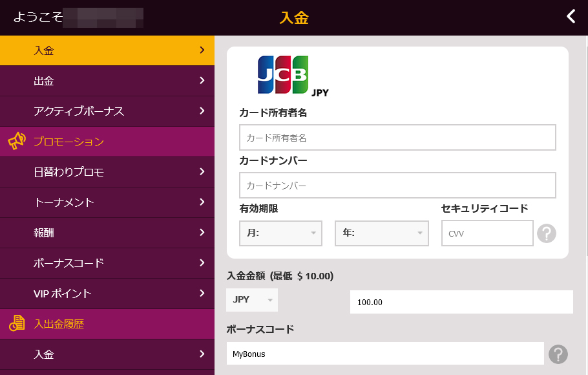
Task: Click the chevron on the VIP ポイント row
Action: pyautogui.click(x=202, y=293)
